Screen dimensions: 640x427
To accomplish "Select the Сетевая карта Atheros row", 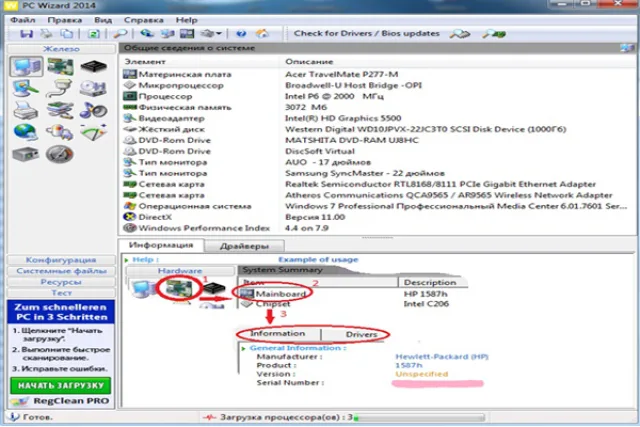I will (377, 195).
